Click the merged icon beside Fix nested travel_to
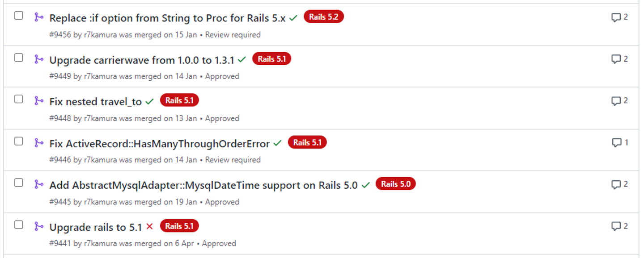 (x=39, y=101)
